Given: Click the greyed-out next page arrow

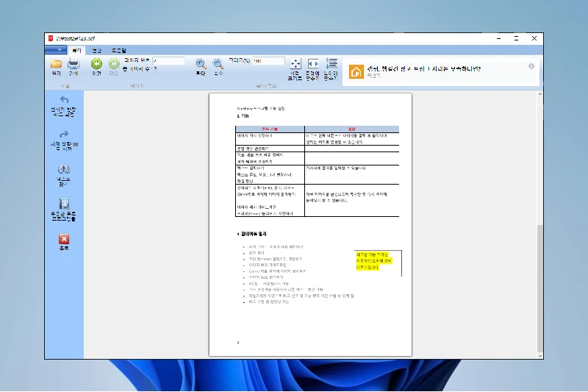Looking at the screenshot, I should pos(114,67).
